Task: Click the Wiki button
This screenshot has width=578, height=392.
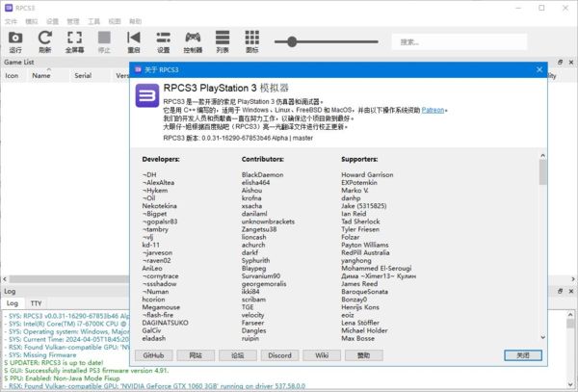Action: coord(322,354)
